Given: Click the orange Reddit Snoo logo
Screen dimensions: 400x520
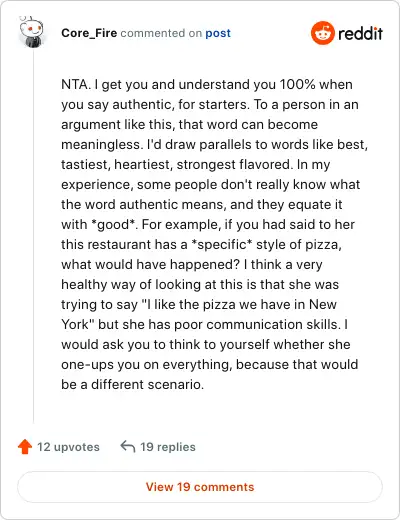Looking at the screenshot, I should click(322, 33).
